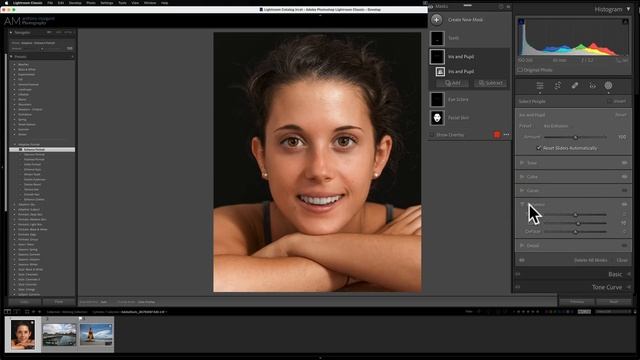Adjust the Amount slider handle

tap(576, 137)
